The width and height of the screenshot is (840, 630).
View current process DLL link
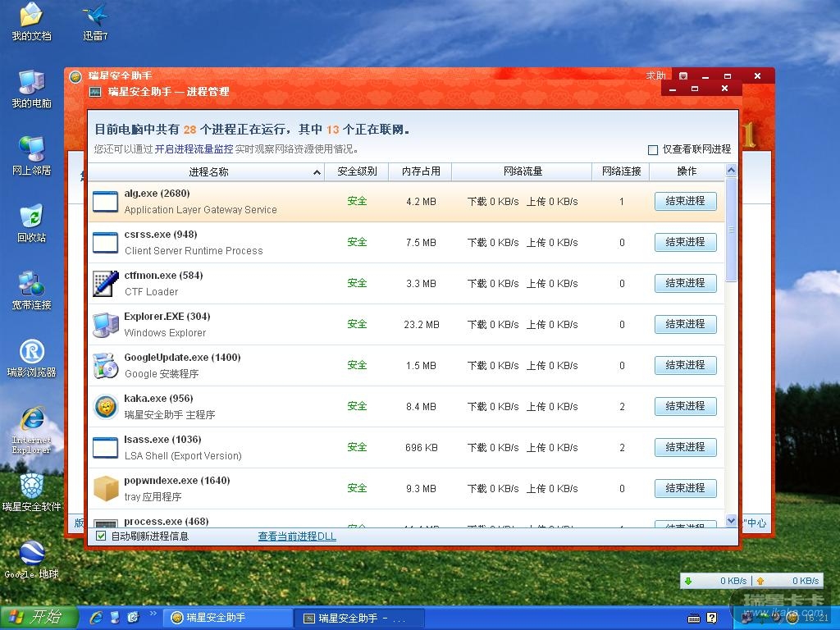pos(297,536)
